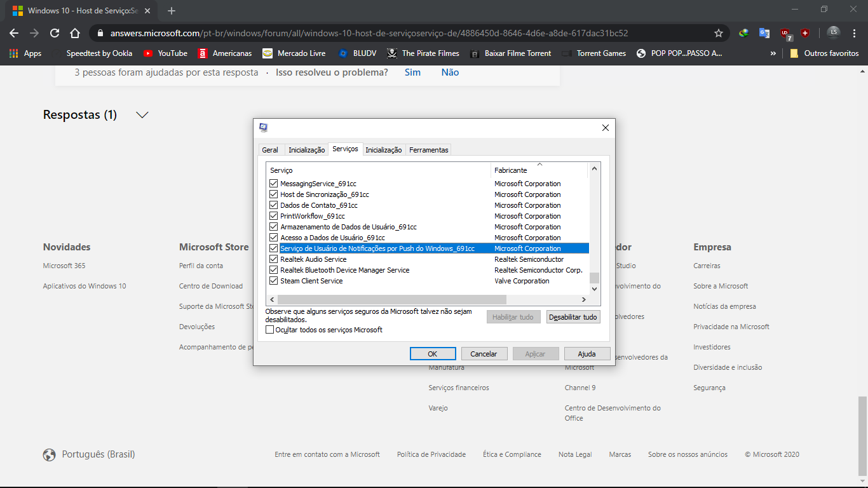Open the Carreiras footer link
This screenshot has width=868, height=488.
coord(707,266)
